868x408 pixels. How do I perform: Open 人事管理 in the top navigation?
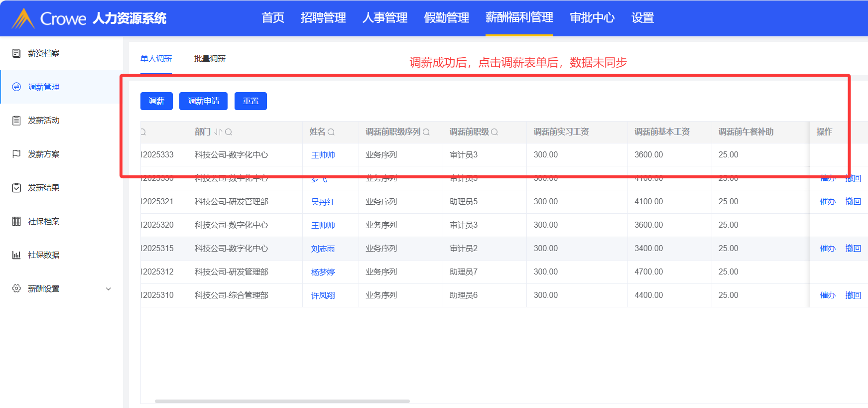pos(385,18)
